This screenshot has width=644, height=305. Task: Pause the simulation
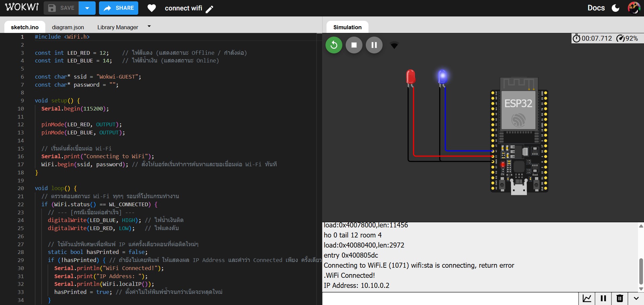tap(374, 45)
